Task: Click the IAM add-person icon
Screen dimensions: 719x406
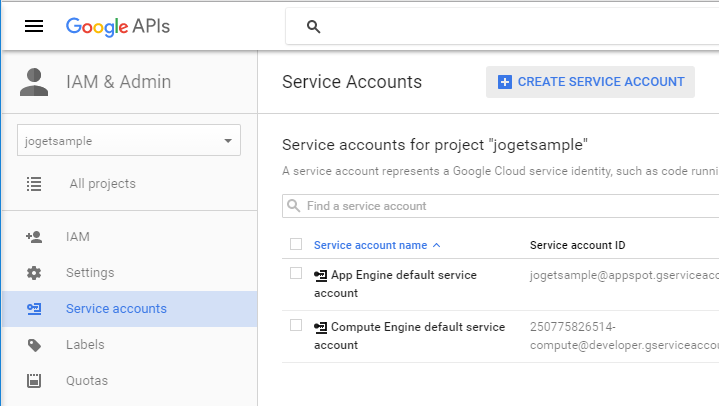Action: (34, 237)
